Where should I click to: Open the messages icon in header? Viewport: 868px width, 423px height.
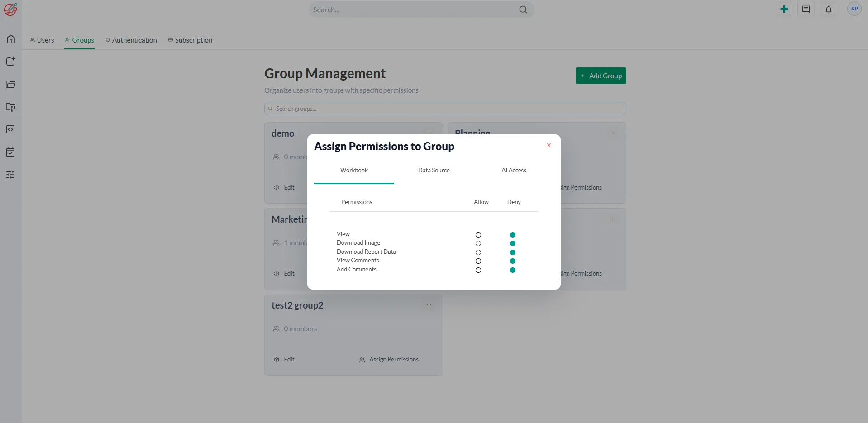(806, 9)
